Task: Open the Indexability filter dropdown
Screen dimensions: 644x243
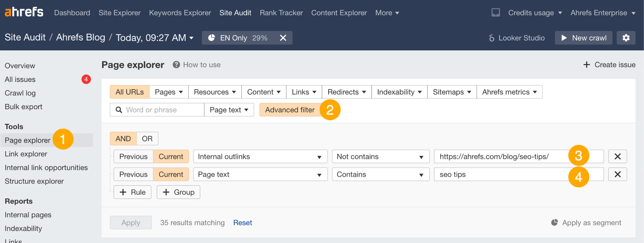Action: 399,92
